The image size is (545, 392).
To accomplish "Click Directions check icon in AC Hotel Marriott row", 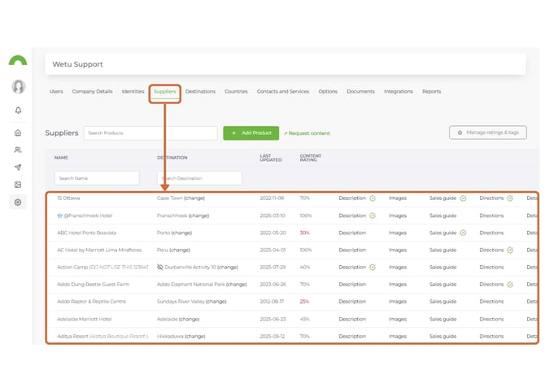I will [510, 250].
